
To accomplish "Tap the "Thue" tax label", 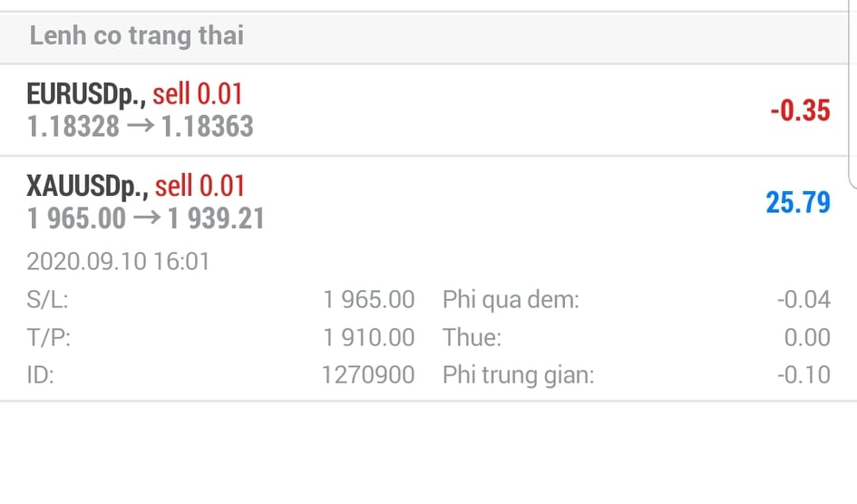I will [472, 337].
